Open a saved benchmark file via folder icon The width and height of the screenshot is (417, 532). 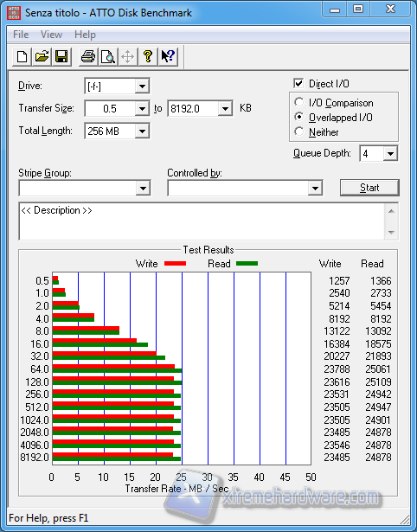[x=42, y=56]
